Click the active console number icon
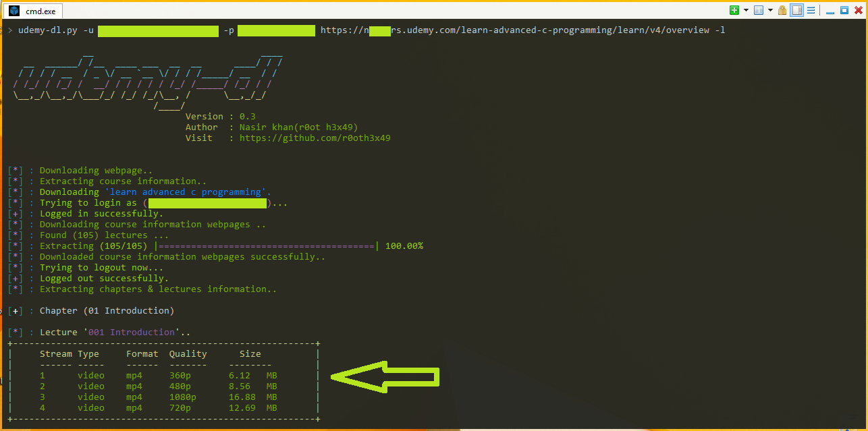This screenshot has width=868, height=431. (759, 10)
